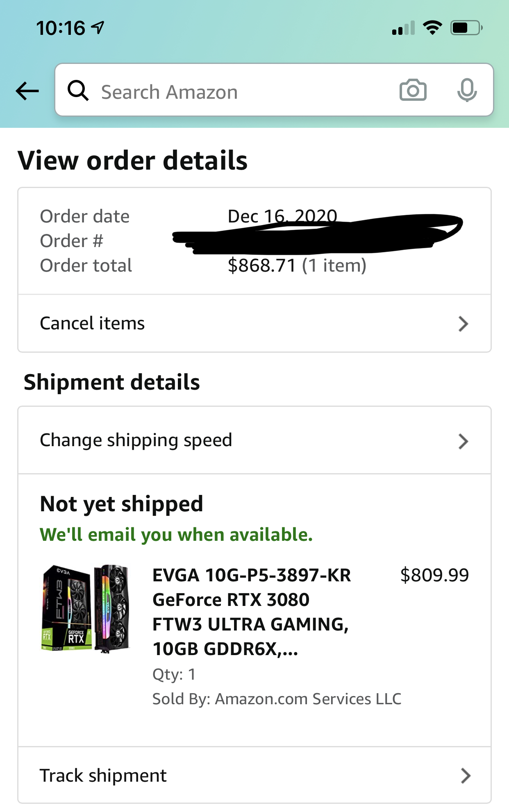
Task: Tap the battery indicator icon
Action: coord(466,27)
